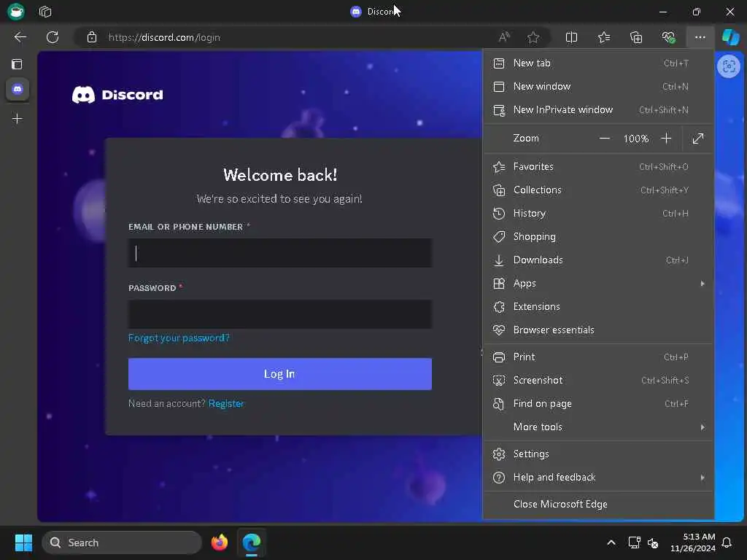Select the Discord vertical tab
The image size is (747, 560).
[18, 89]
